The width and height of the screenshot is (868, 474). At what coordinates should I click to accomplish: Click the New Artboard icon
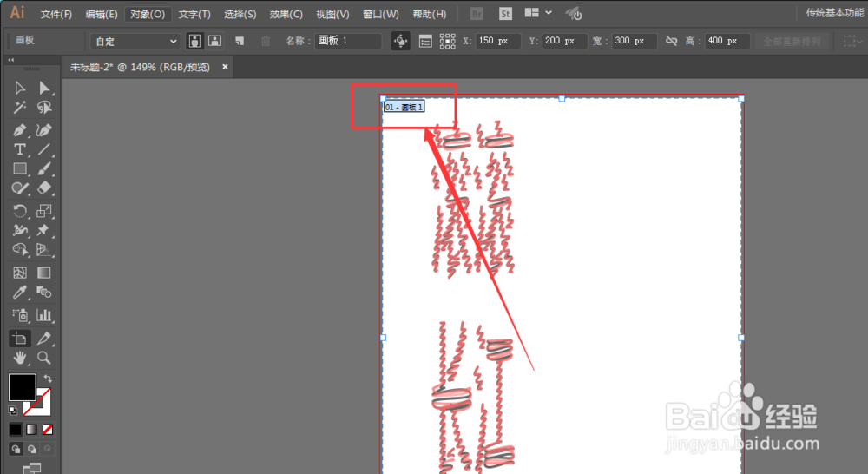240,41
